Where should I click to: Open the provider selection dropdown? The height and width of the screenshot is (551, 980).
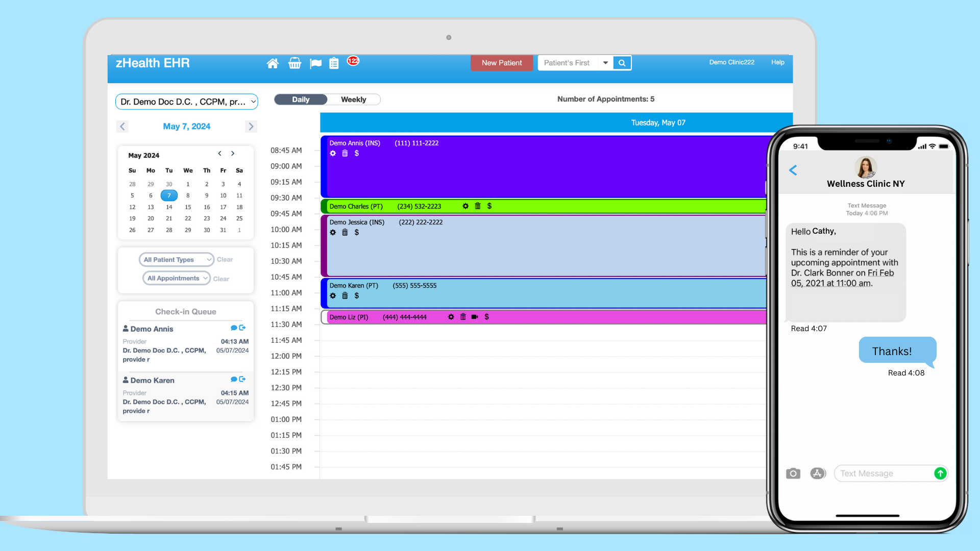[186, 102]
